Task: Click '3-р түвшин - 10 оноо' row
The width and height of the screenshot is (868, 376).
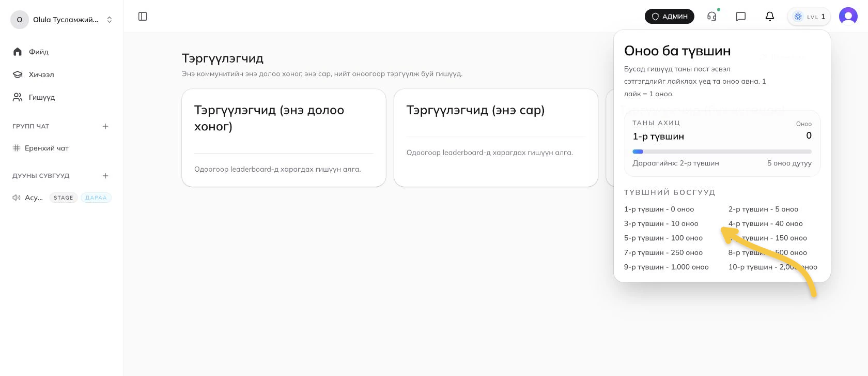Action: [661, 224]
